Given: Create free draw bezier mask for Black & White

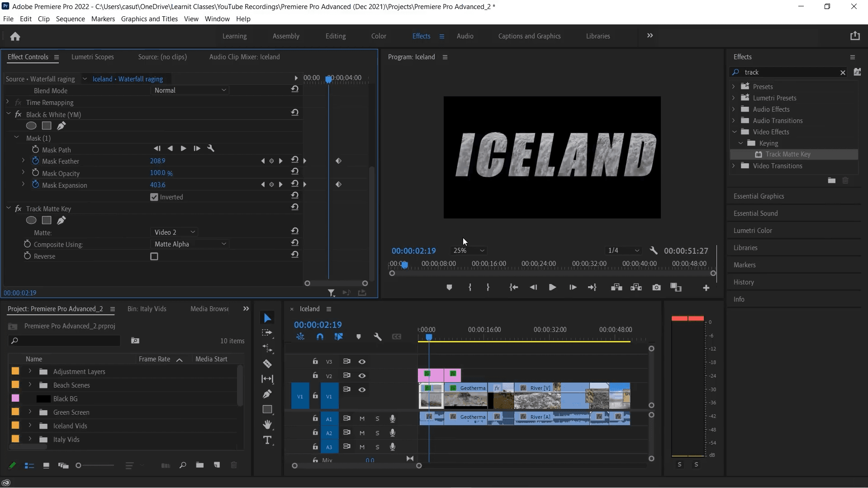Looking at the screenshot, I should coord(62,126).
